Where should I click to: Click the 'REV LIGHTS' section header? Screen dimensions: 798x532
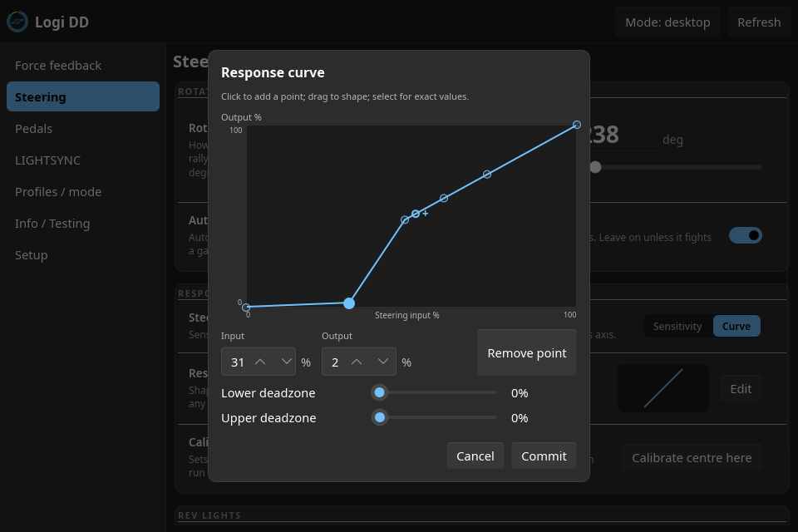(209, 515)
